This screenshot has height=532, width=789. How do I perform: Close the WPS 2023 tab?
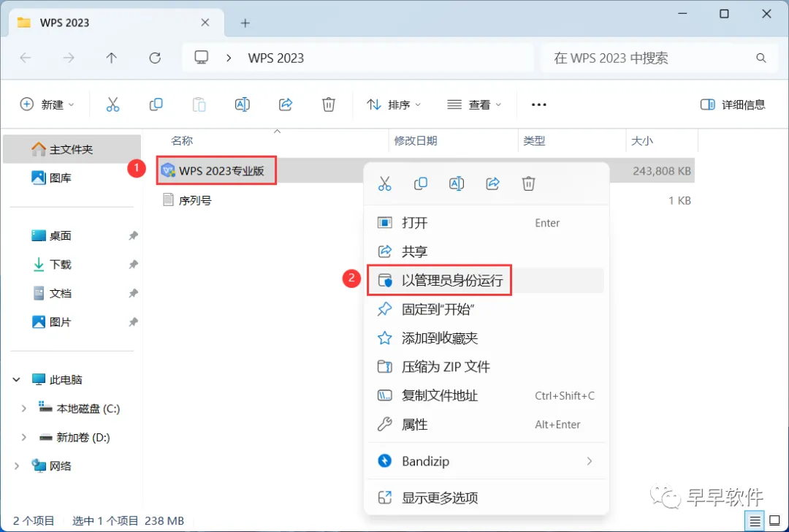click(x=205, y=22)
